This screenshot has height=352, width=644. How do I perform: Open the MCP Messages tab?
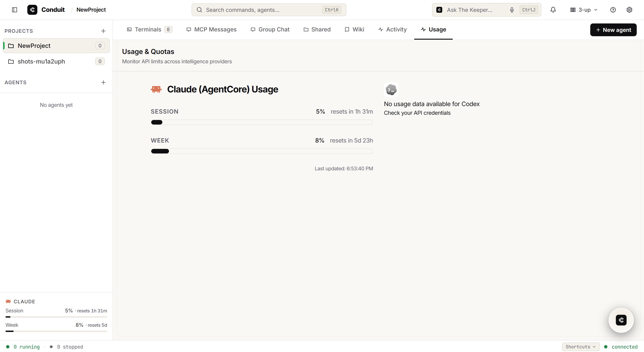tap(212, 30)
